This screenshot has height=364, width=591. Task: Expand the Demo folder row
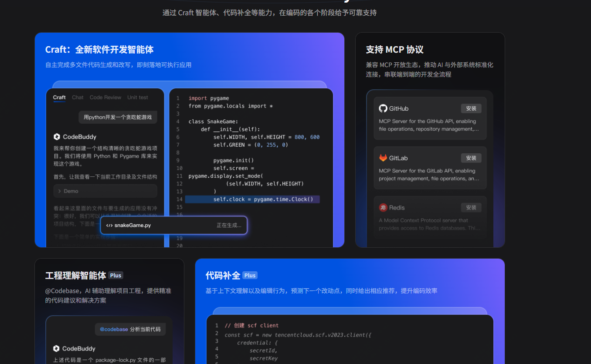105,191
